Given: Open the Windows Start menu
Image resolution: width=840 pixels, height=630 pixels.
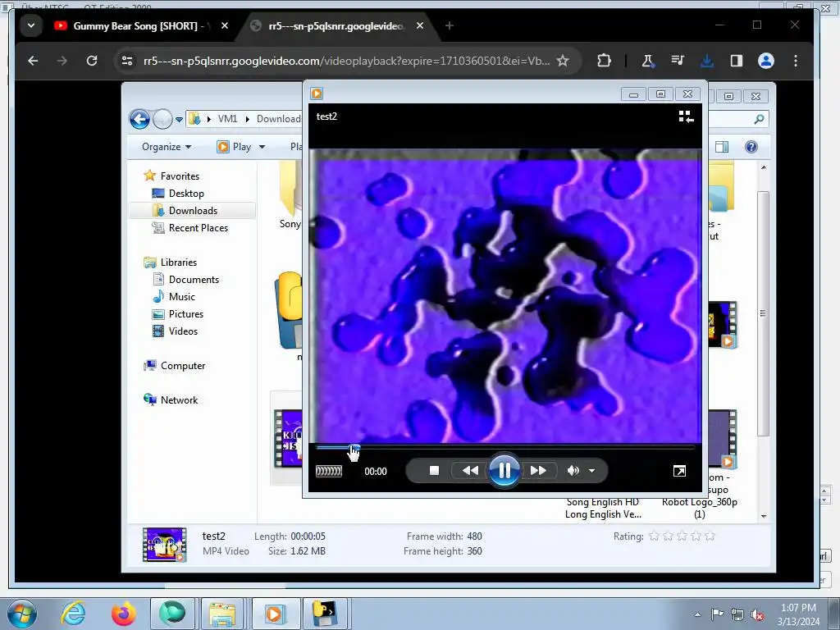Looking at the screenshot, I should [22, 614].
